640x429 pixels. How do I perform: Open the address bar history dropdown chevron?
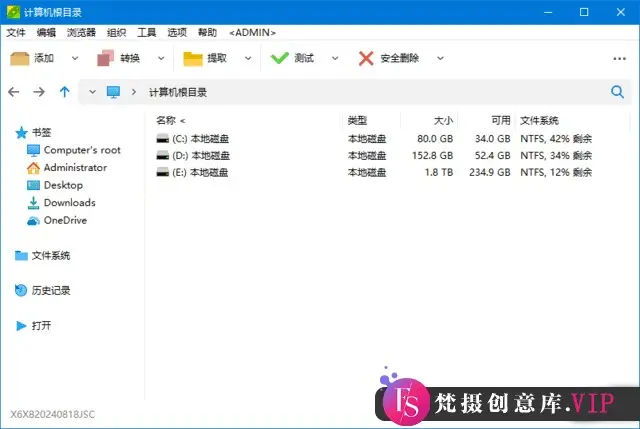coord(93,92)
